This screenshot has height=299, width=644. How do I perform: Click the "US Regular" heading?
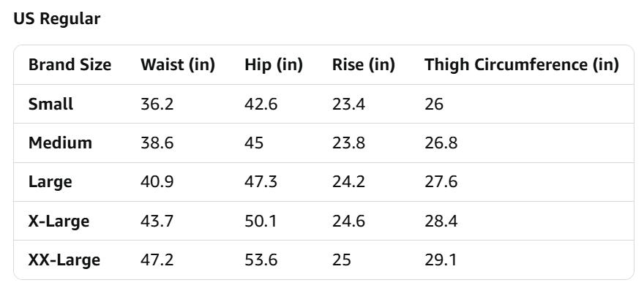coord(56,19)
